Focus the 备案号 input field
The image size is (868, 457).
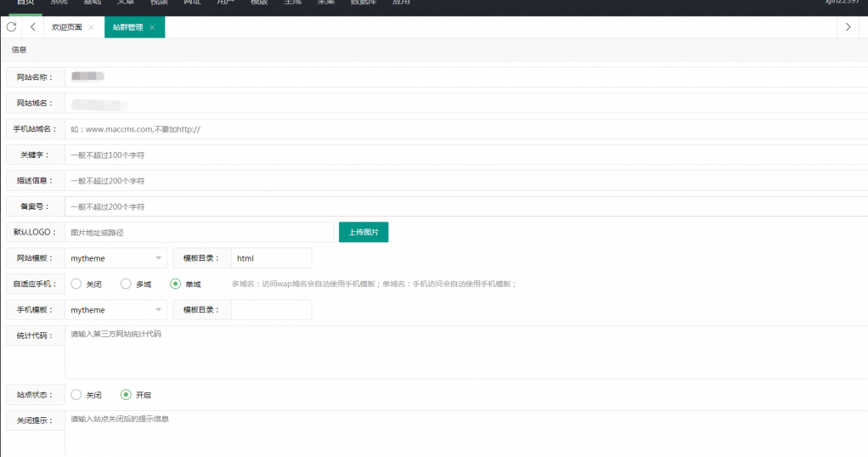[x=466, y=206]
